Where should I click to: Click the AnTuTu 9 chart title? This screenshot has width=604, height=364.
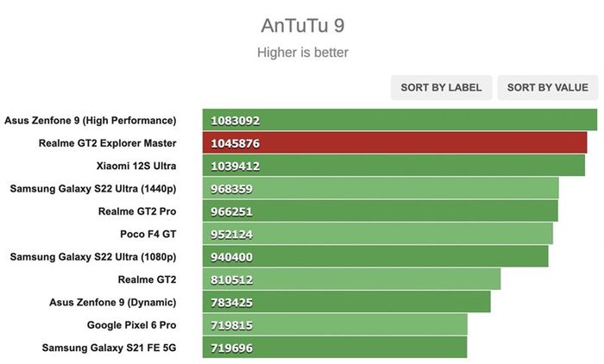coord(303,26)
